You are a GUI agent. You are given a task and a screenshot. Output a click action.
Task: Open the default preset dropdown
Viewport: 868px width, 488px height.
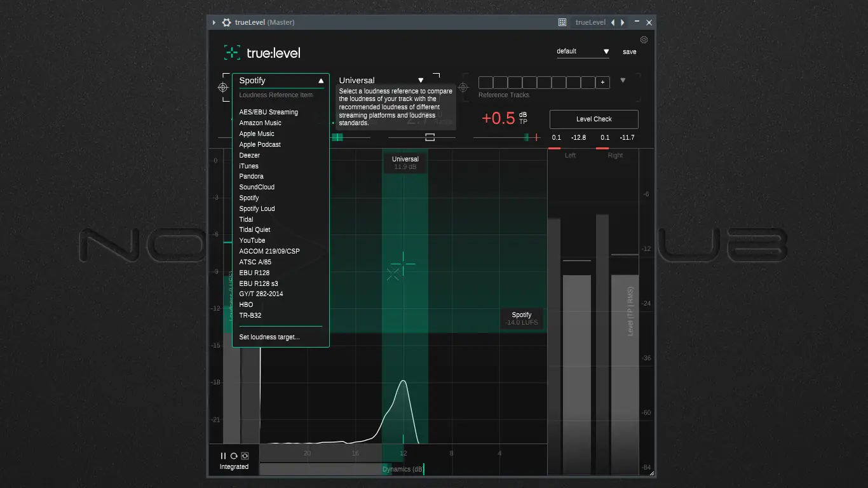coord(583,51)
